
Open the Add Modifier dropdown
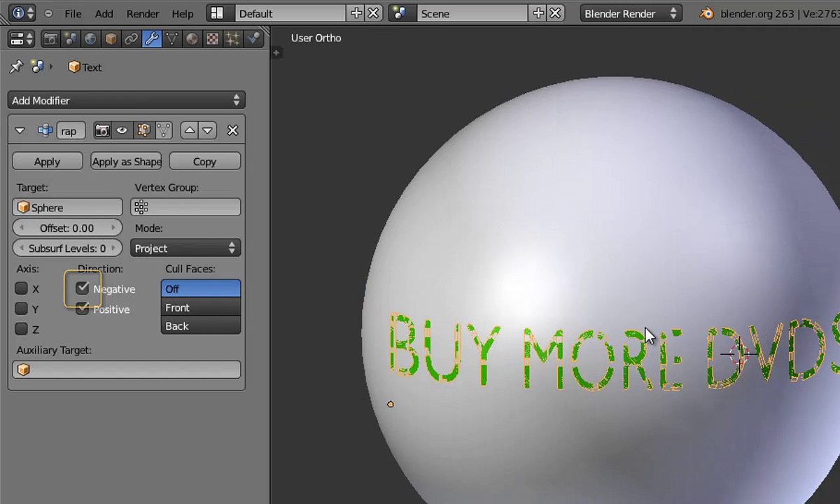(126, 100)
